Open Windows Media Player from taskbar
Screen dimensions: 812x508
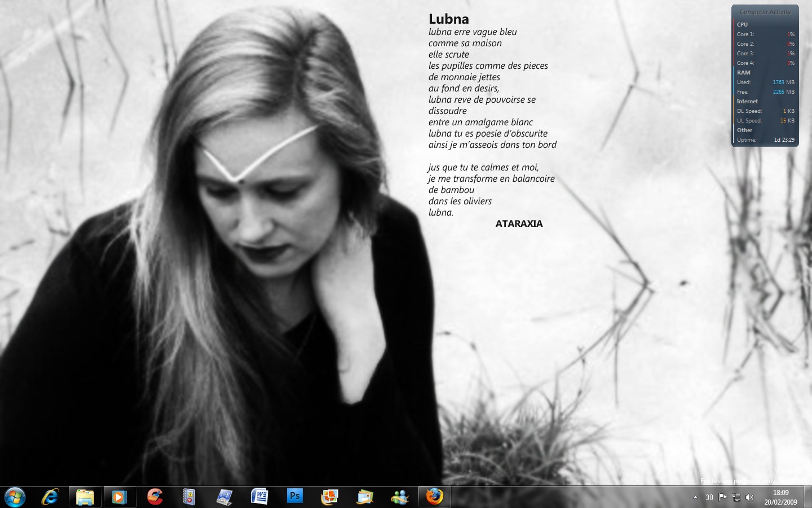[119, 497]
